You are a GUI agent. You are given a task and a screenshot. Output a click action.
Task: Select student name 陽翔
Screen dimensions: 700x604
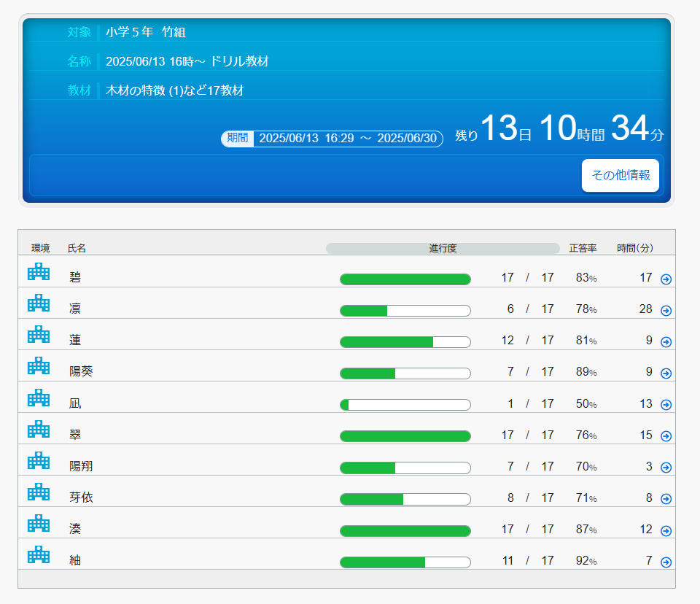[x=81, y=466]
